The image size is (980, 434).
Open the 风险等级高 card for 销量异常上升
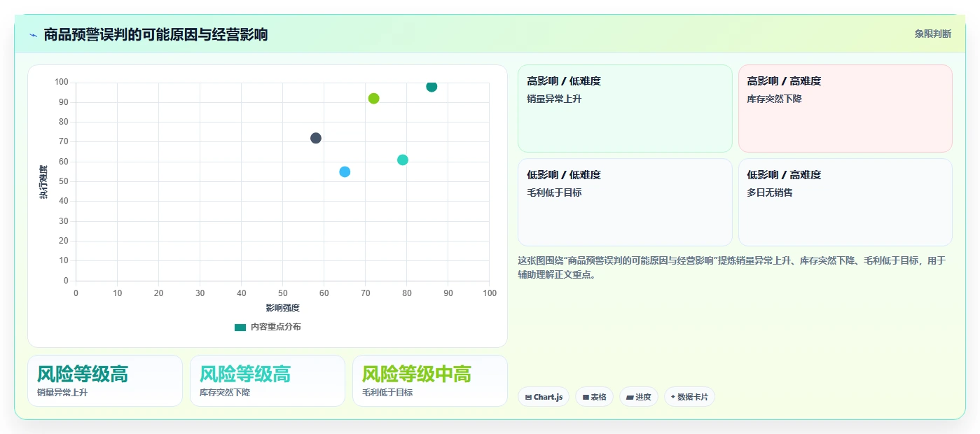pos(105,381)
